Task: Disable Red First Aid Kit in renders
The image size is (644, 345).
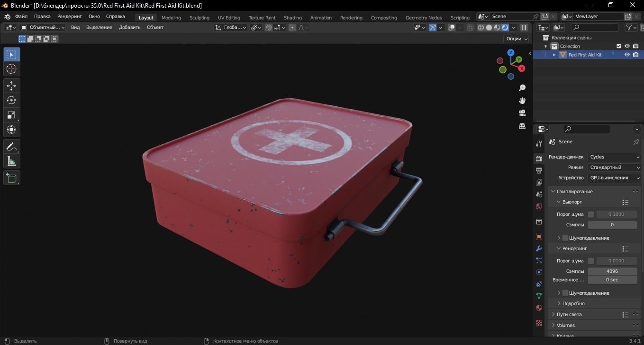Action: [x=635, y=55]
